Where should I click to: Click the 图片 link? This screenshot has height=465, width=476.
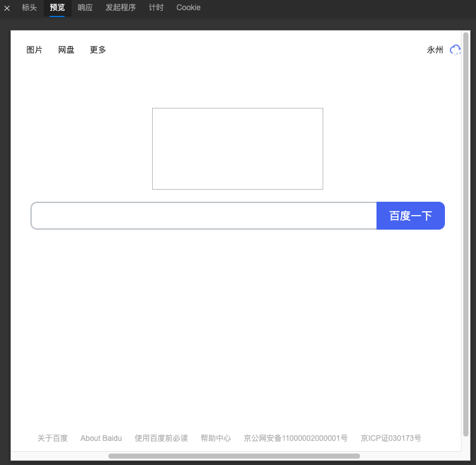tap(34, 49)
